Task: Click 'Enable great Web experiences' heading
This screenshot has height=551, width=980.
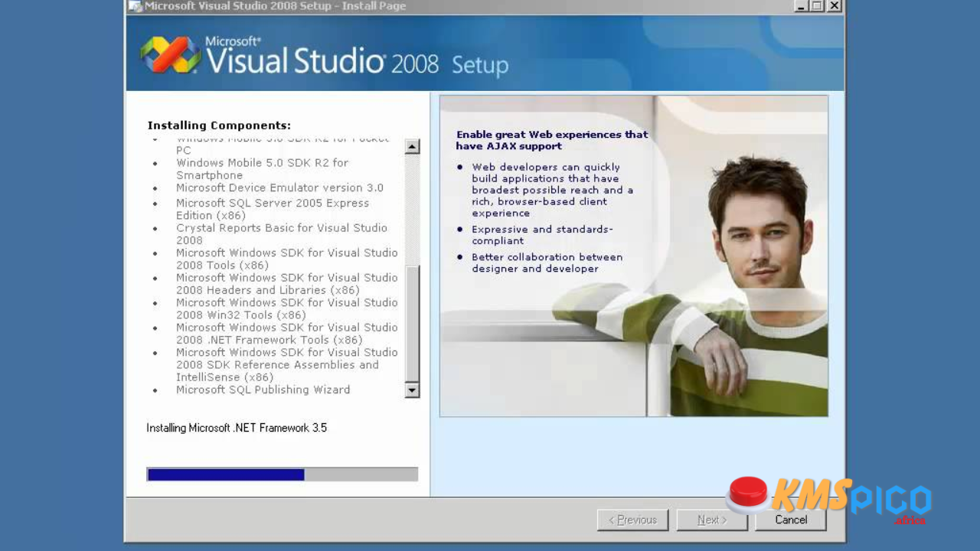Action: [552, 140]
